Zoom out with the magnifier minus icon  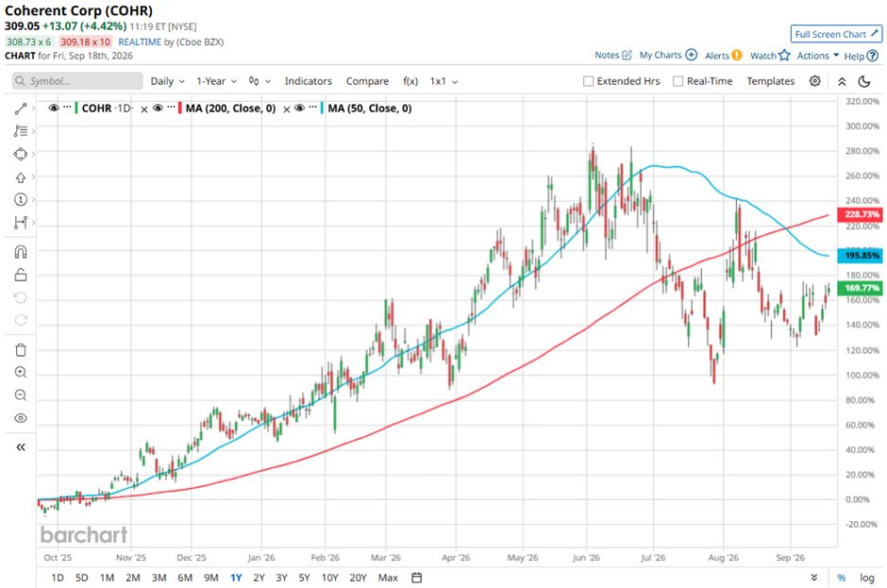coord(21,395)
